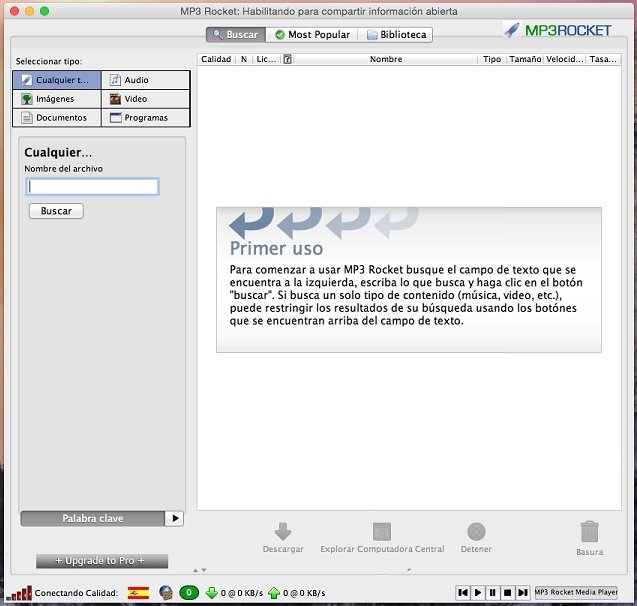The image size is (637, 606).
Task: Open the Biblioteca tab
Action: point(396,35)
